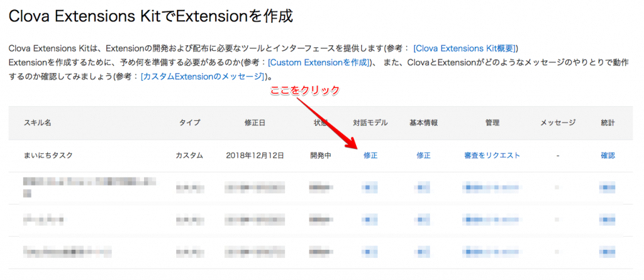Image resolution: width=644 pixels, height=280 pixels.
Task: Click the 基本情報 column header
Action: point(423,123)
